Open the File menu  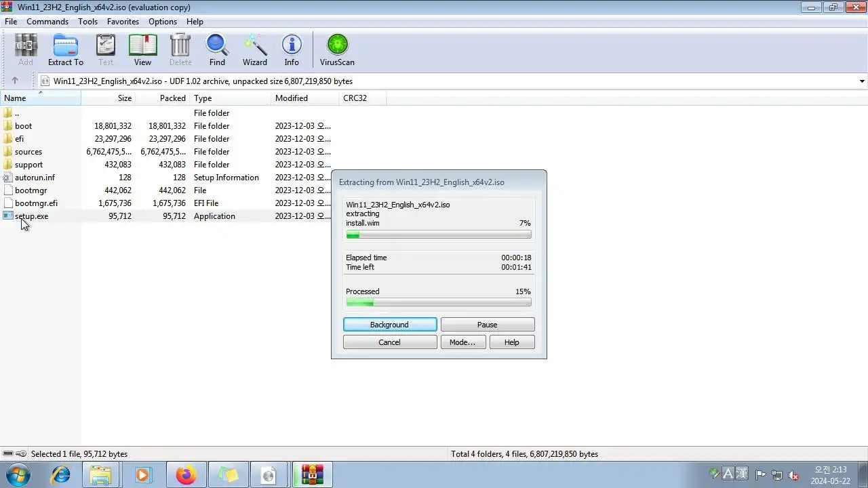coord(11,21)
